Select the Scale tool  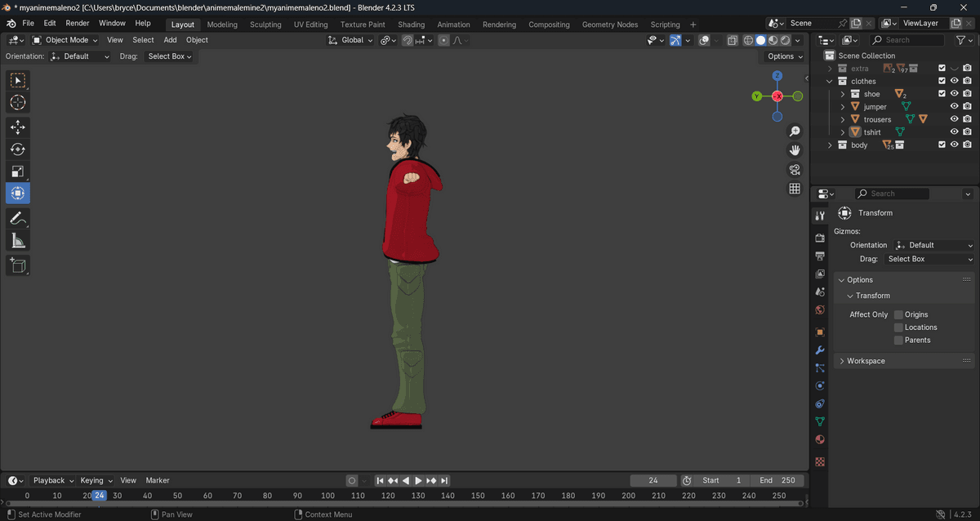pyautogui.click(x=18, y=171)
